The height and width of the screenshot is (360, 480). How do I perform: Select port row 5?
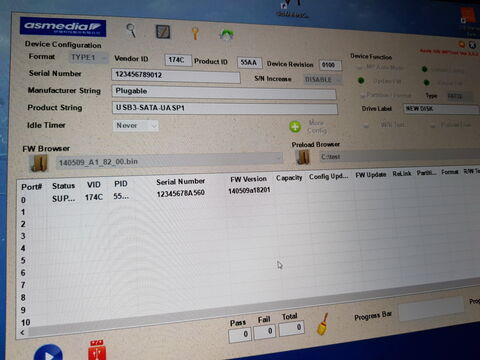tap(23, 260)
